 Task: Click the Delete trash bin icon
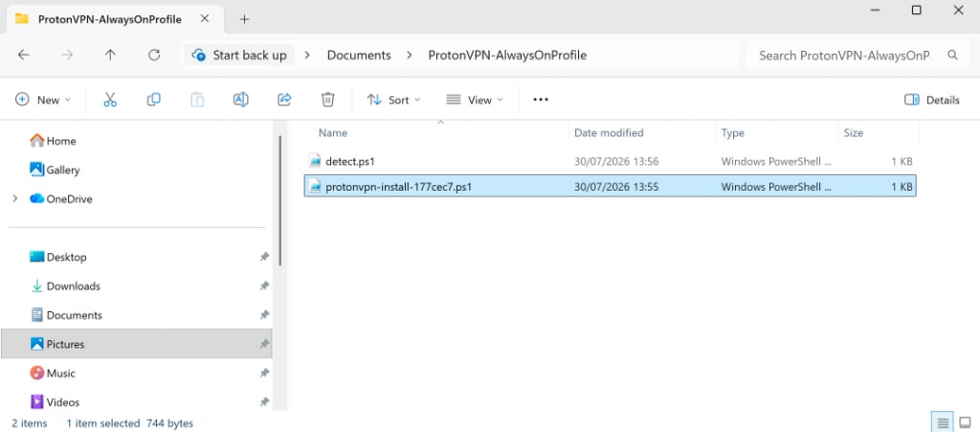[x=328, y=100]
